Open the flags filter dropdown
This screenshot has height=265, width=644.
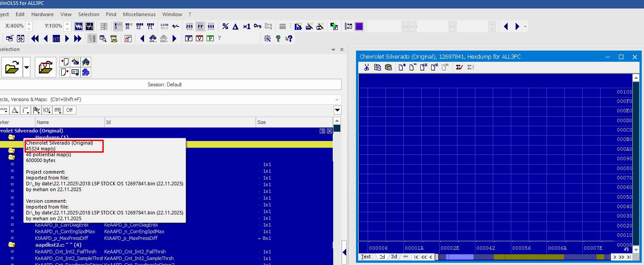pyautogui.click(x=37, y=110)
